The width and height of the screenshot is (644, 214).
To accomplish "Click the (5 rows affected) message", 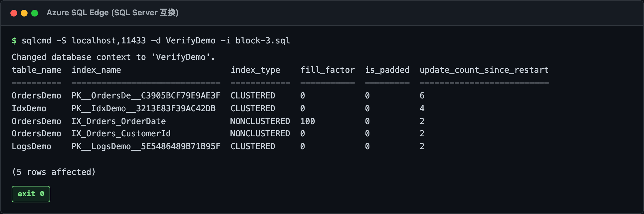I will [54, 172].
